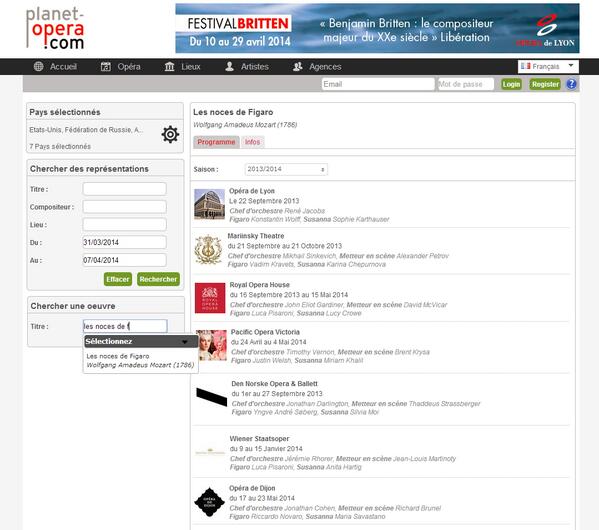Click the globe icon next to Accueil
The width and height of the screenshot is (599, 530).
tap(39, 66)
